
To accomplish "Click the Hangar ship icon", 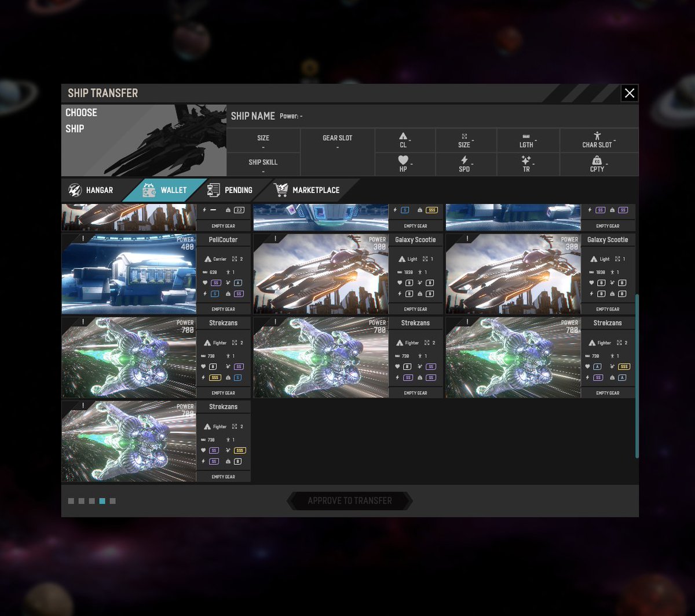I will tap(76, 189).
